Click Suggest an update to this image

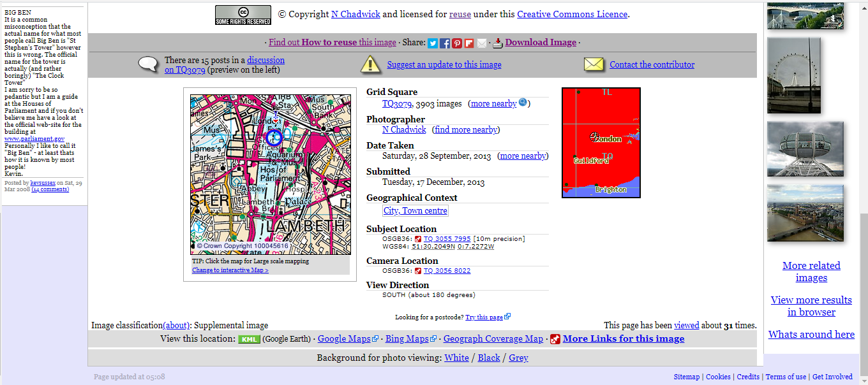(x=444, y=64)
